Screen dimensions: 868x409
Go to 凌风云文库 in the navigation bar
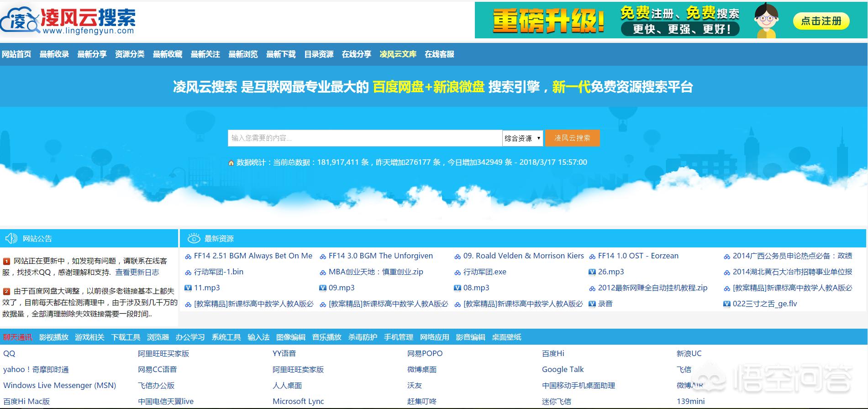[398, 54]
